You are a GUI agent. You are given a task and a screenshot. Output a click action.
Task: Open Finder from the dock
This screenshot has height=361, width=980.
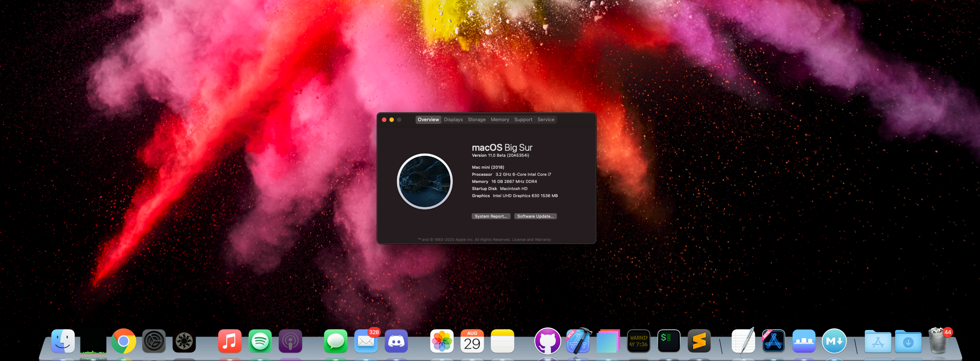click(x=63, y=341)
